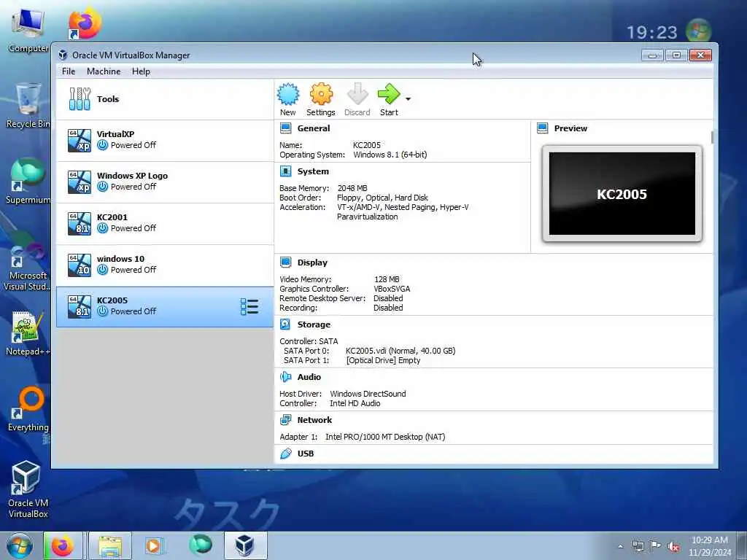
Task: Select Supermium desktop shortcut
Action: [28, 181]
